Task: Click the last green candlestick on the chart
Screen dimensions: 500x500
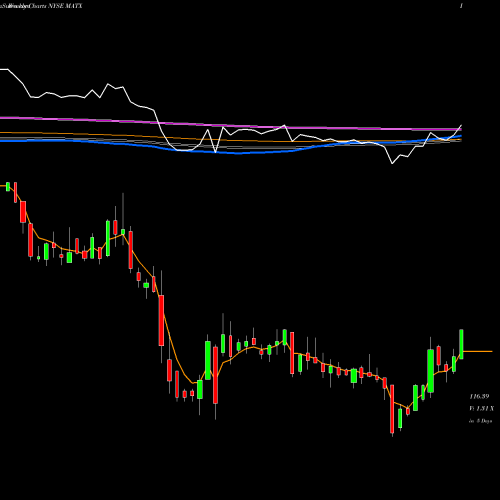Action: click(462, 344)
